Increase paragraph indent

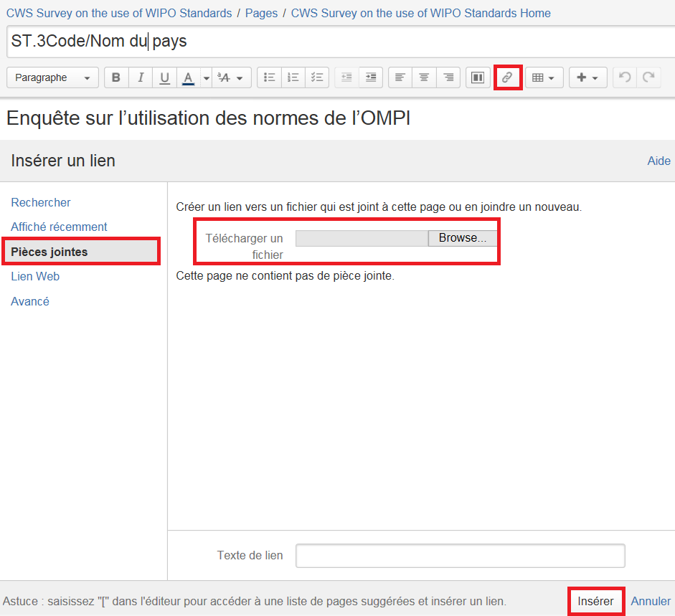pyautogui.click(x=370, y=77)
